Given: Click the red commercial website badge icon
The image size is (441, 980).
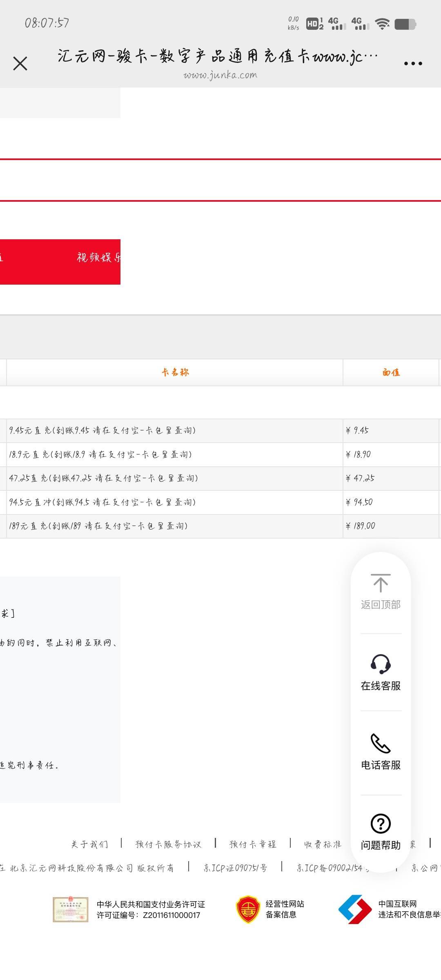Looking at the screenshot, I should click(x=248, y=910).
